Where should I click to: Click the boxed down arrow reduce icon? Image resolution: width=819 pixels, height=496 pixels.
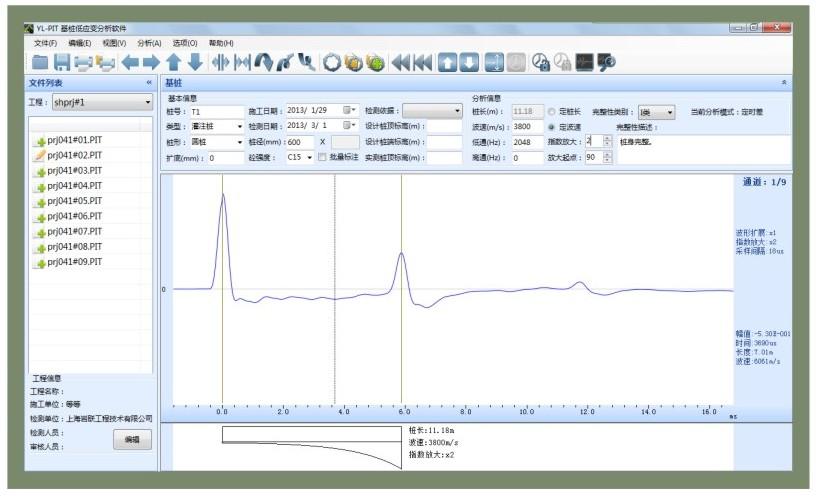click(x=469, y=63)
